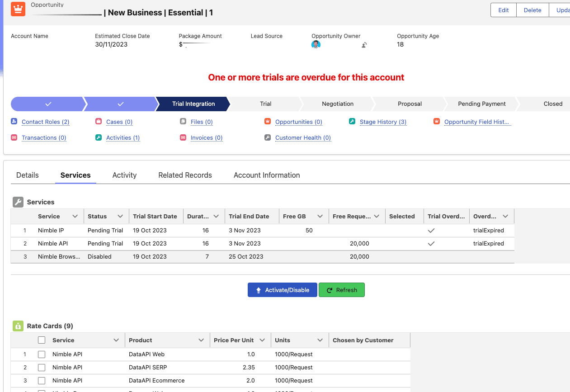Screen dimensions: 570x392
Task: Open the Contact Roles (2) link
Action: coord(46,122)
